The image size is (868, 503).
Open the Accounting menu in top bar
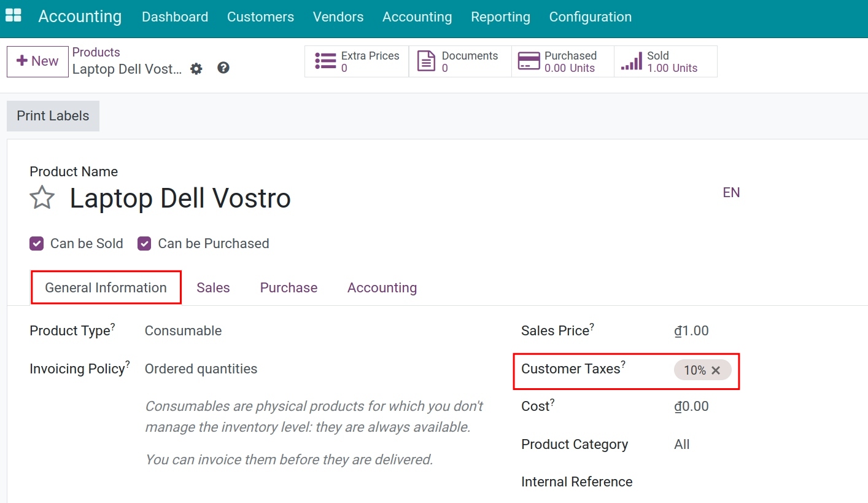417,17
